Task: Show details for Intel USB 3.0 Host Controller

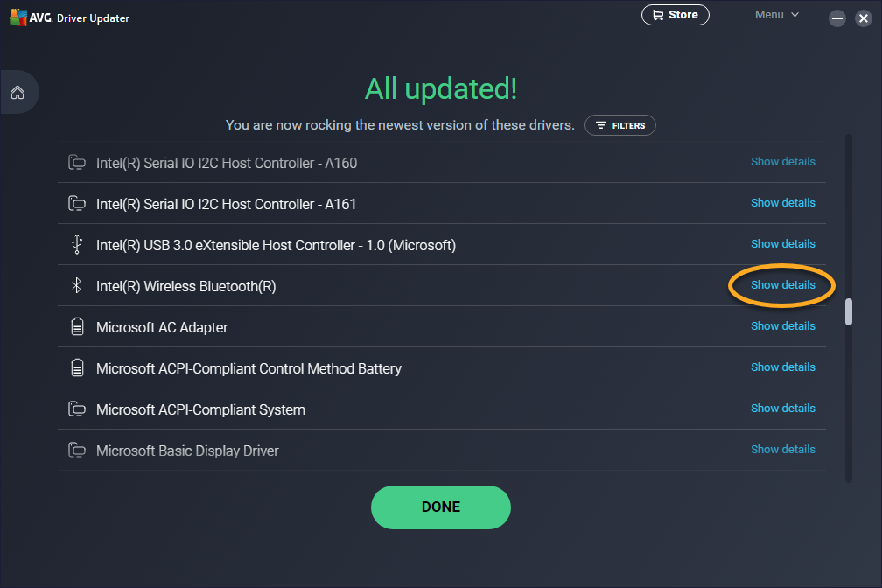Action: point(782,244)
